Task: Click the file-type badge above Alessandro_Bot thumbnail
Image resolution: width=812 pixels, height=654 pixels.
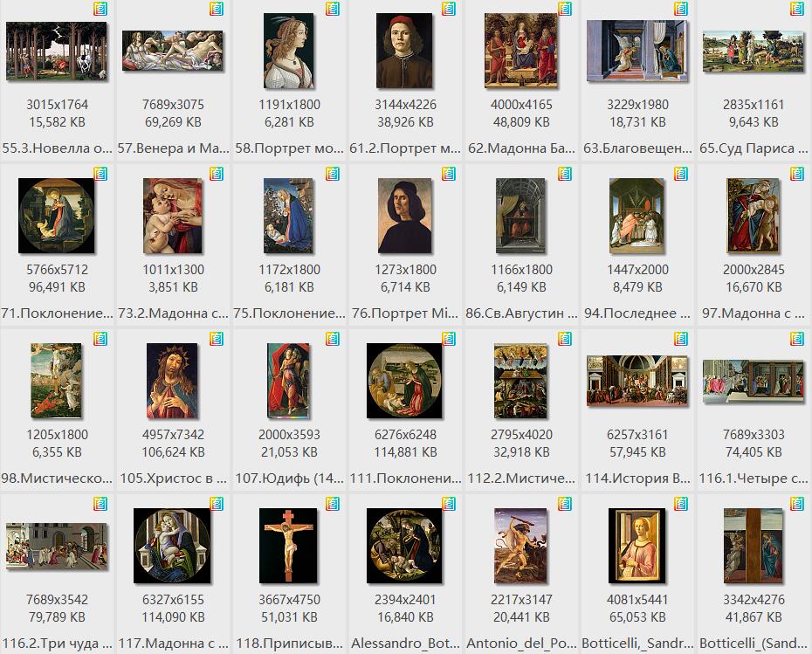Action: click(449, 505)
